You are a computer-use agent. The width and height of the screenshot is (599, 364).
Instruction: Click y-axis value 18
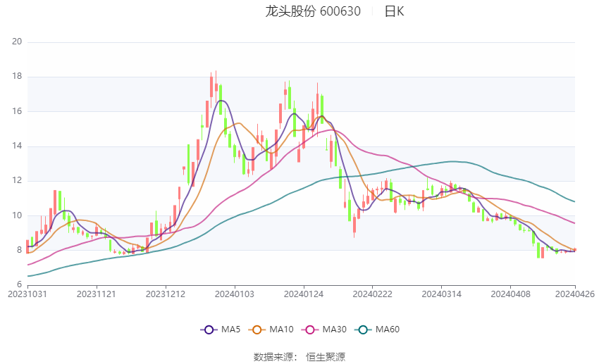[17, 76]
